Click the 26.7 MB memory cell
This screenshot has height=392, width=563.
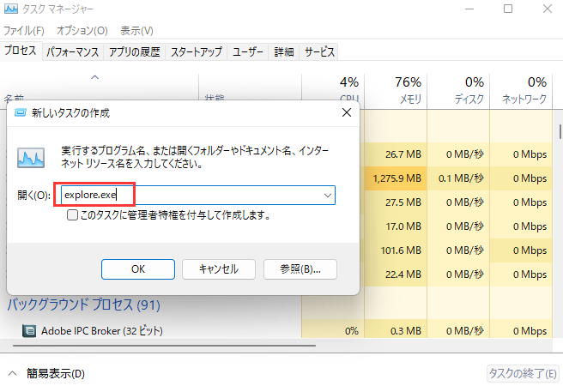click(396, 154)
